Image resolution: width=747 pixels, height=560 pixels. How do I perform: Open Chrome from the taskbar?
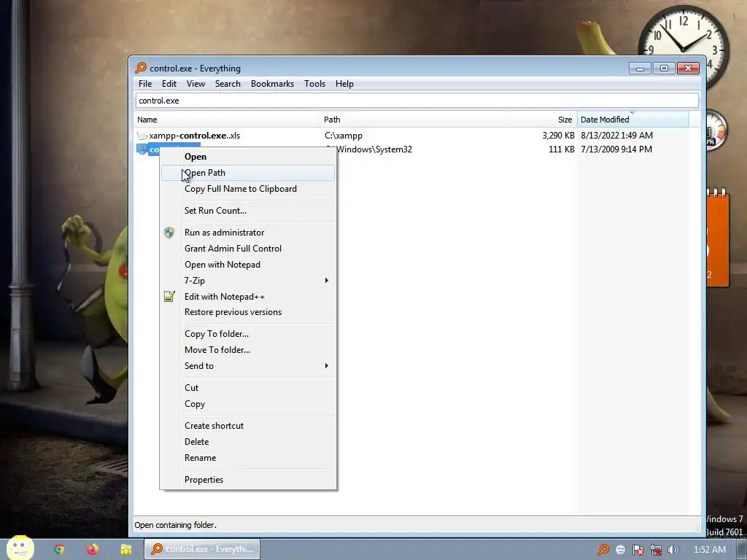pos(59,549)
